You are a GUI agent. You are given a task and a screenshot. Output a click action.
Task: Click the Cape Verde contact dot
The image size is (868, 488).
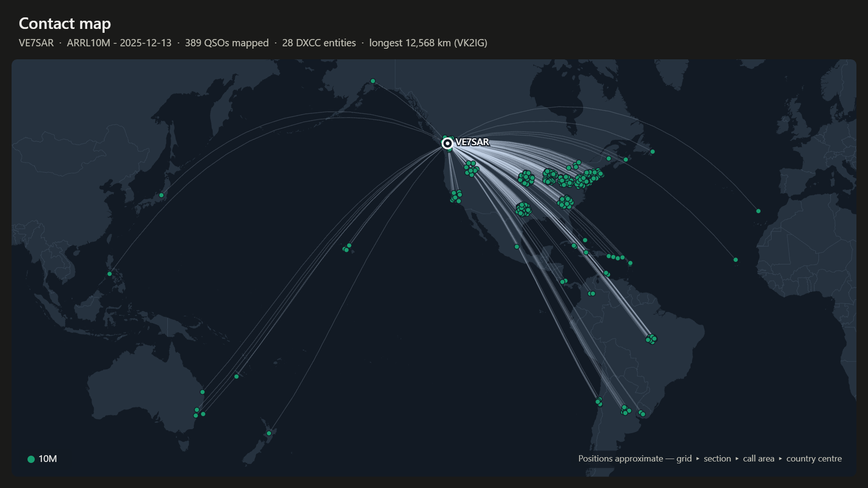point(736,260)
